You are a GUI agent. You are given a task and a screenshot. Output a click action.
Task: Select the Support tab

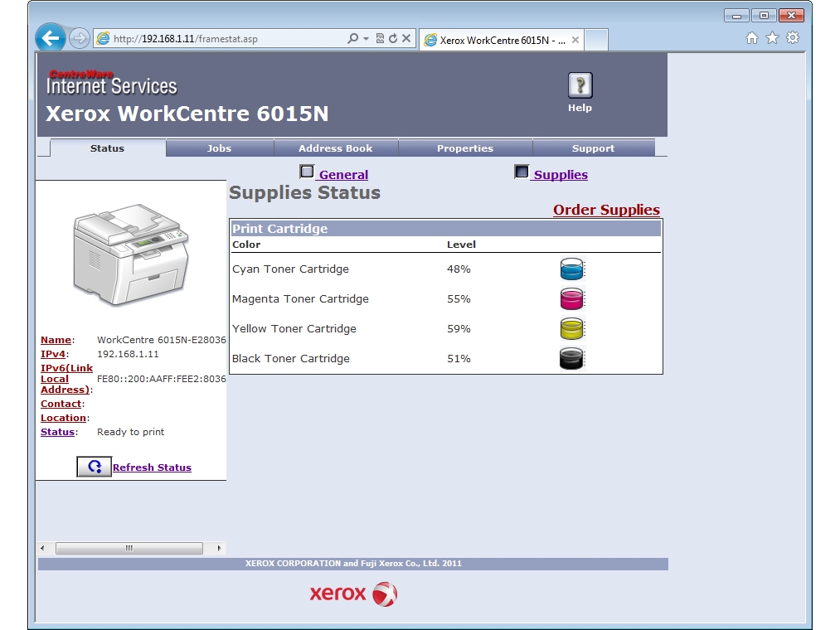point(593,148)
